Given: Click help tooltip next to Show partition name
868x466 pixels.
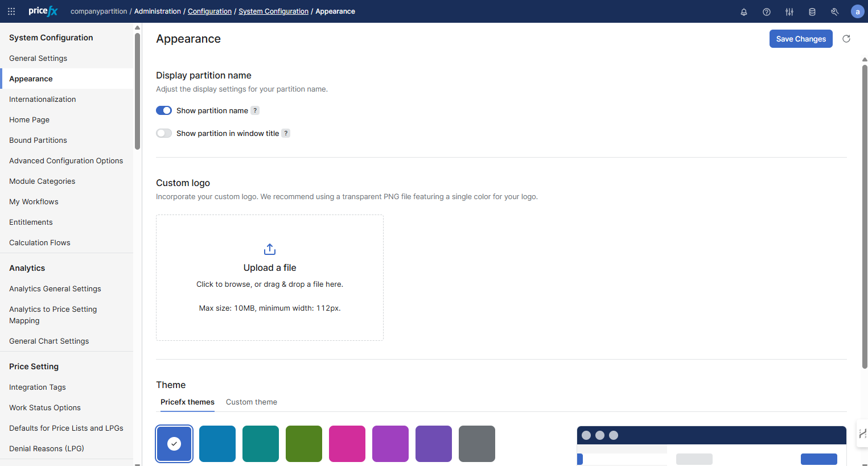Looking at the screenshot, I should (255, 110).
